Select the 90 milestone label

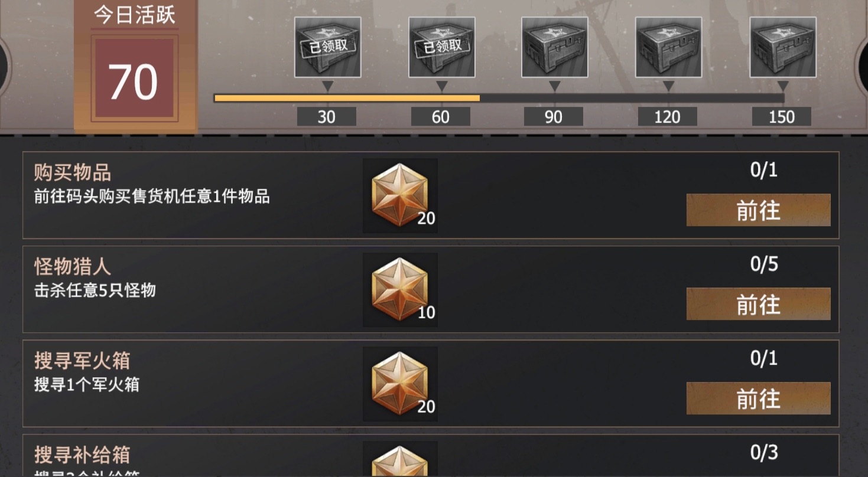(x=553, y=117)
